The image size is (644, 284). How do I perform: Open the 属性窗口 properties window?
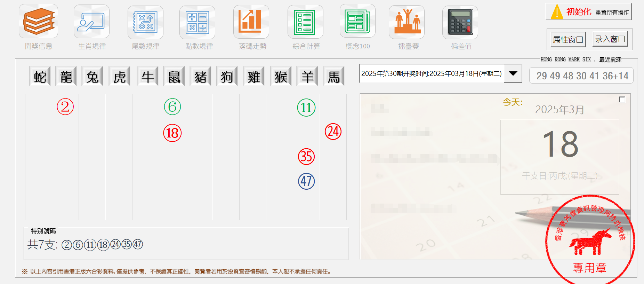(568, 40)
